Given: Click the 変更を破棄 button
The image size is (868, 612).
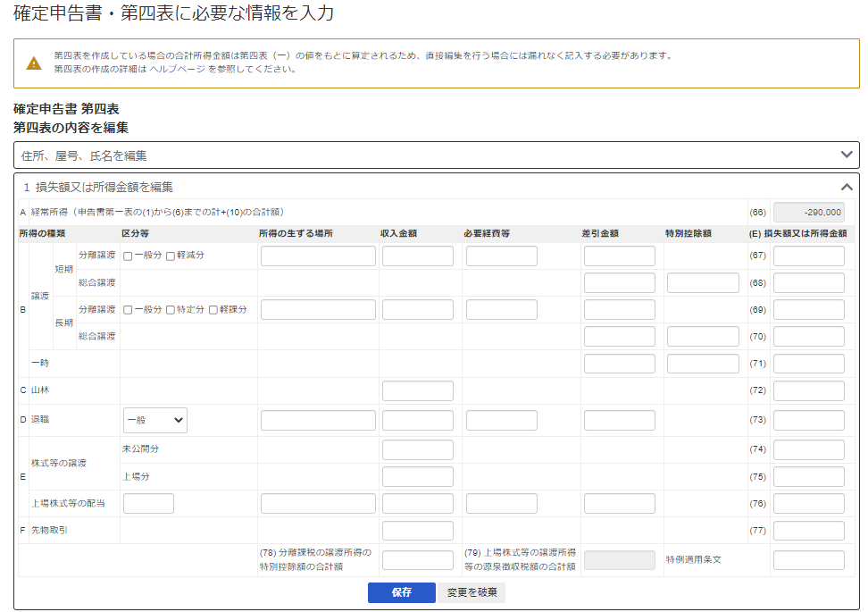Looking at the screenshot, I should click(x=472, y=592).
